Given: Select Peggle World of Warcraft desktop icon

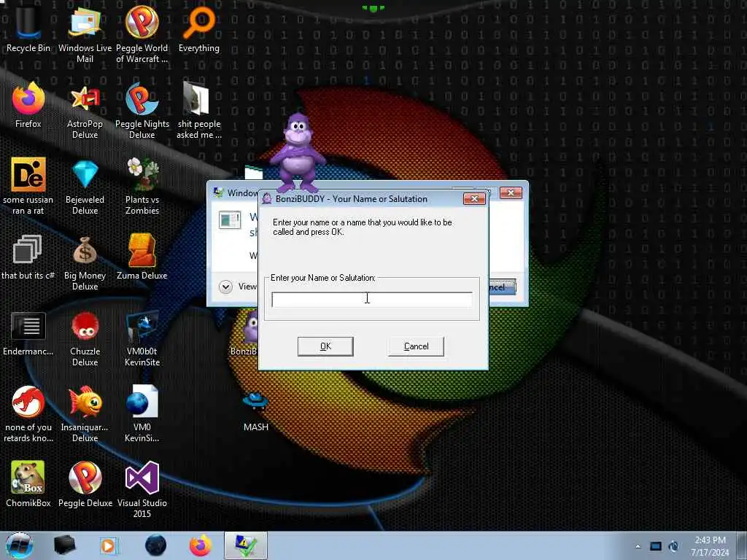Looking at the screenshot, I should tap(142, 34).
